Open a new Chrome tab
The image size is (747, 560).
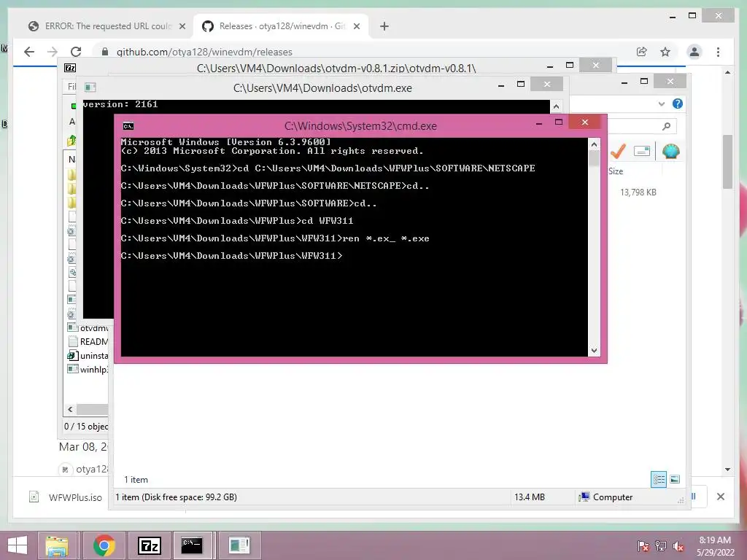tap(384, 26)
